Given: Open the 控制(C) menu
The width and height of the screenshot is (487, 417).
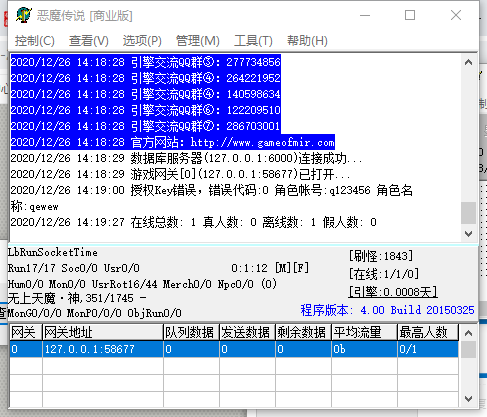Looking at the screenshot, I should [x=35, y=41].
